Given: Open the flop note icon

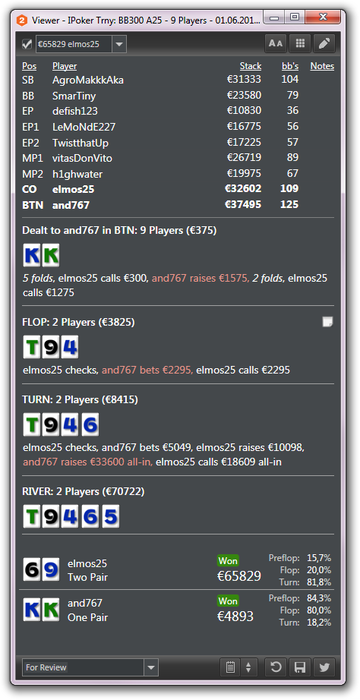Looking at the screenshot, I should point(327,322).
